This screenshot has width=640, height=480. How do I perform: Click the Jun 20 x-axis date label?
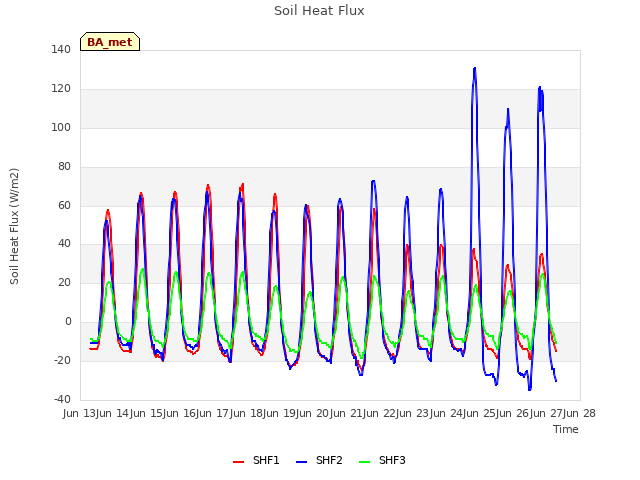[313, 413]
